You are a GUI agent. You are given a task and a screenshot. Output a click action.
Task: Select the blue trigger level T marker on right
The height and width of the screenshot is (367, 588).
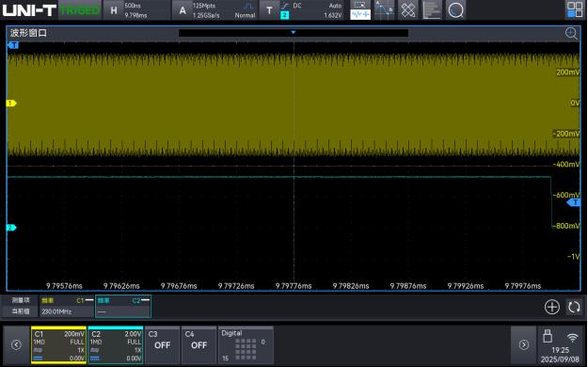574,202
